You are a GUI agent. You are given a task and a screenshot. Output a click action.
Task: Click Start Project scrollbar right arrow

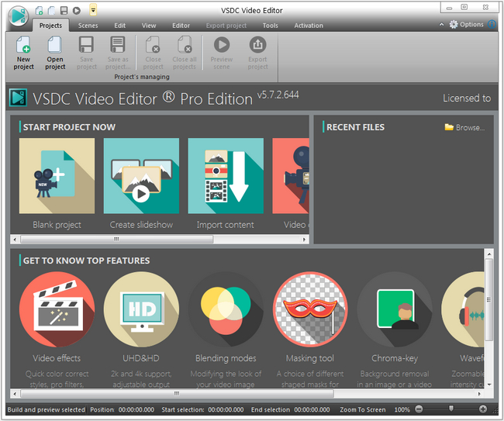[x=304, y=240]
